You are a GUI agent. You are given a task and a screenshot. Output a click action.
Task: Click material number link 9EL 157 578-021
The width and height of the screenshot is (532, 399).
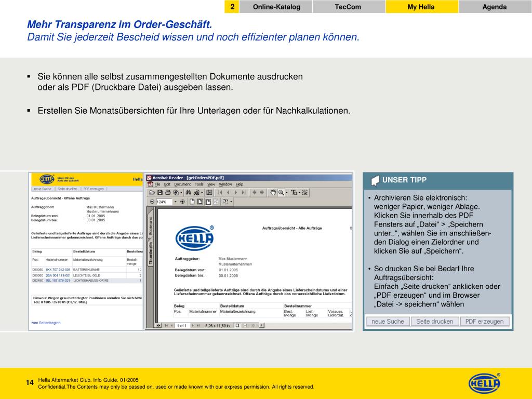point(58,281)
